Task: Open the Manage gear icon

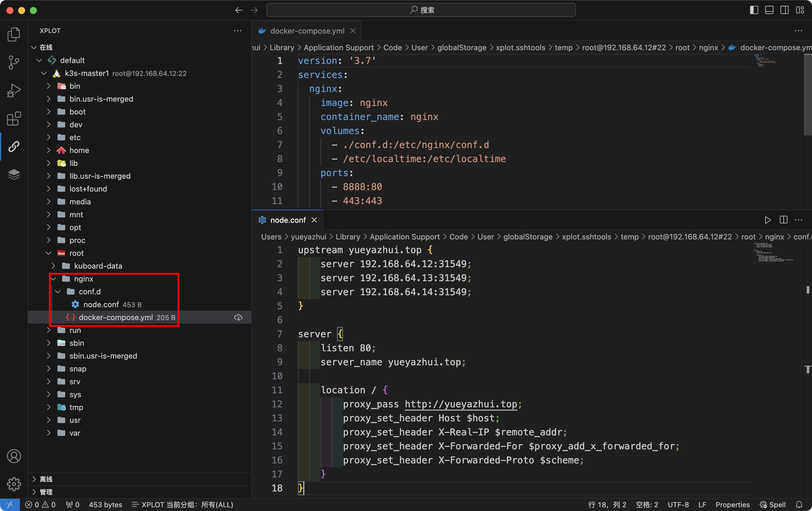Action: [x=14, y=484]
